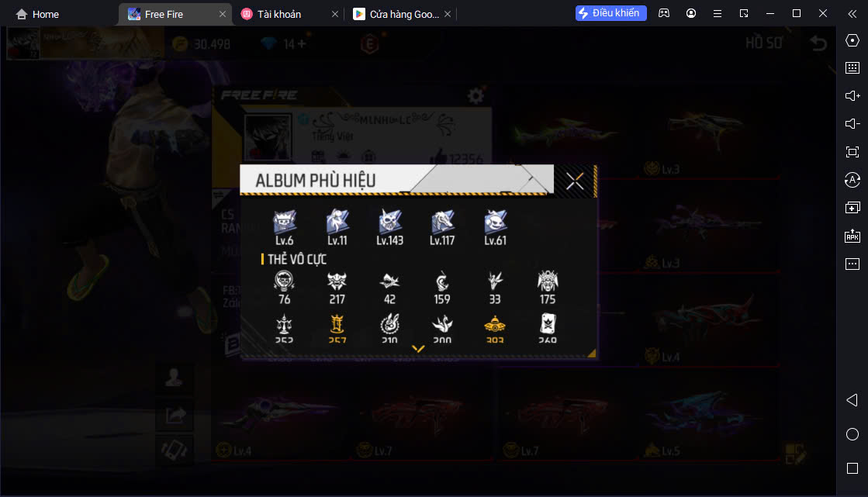Image resolution: width=868 pixels, height=497 pixels.
Task: Select the Lv.143 skull badge
Action: (x=389, y=227)
